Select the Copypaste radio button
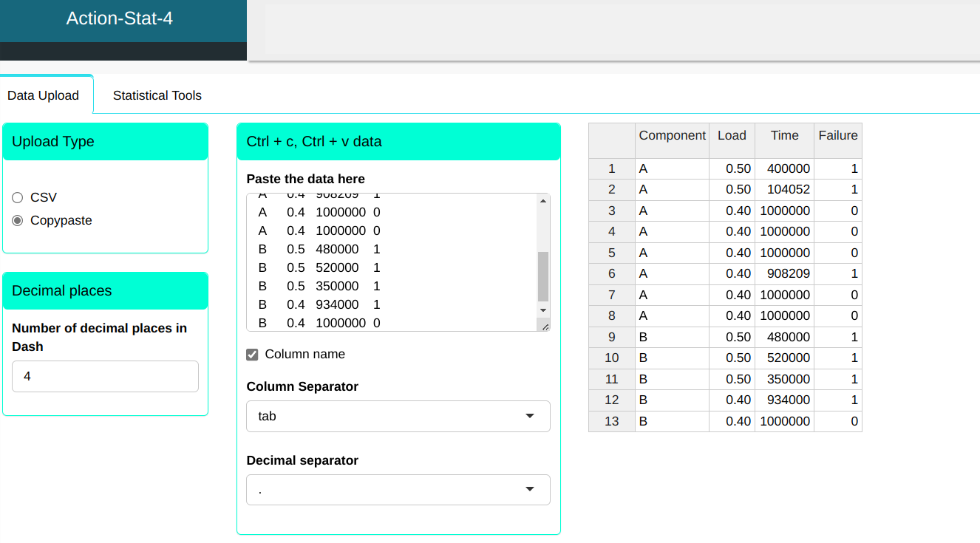 pos(18,220)
